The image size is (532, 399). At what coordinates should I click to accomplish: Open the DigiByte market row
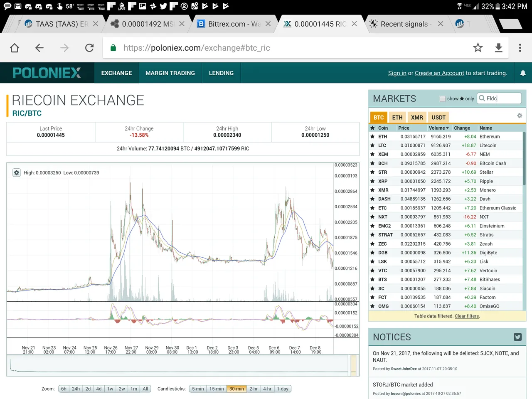446,253
